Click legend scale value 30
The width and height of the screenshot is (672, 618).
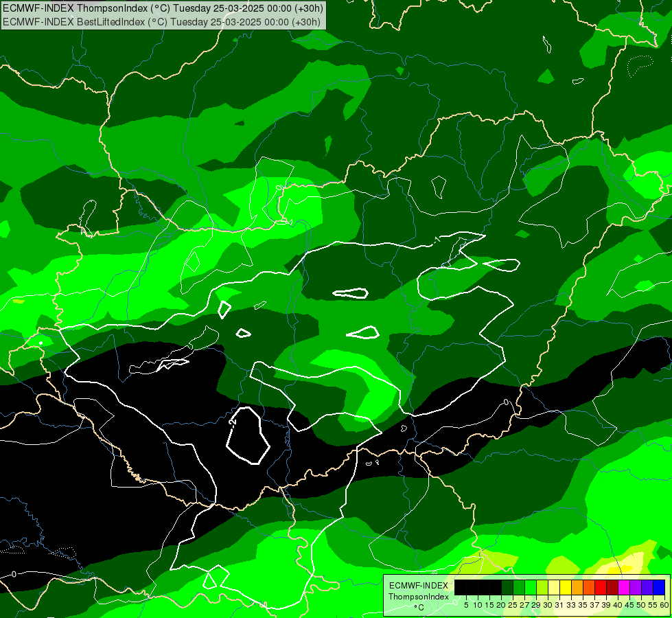tap(548, 605)
